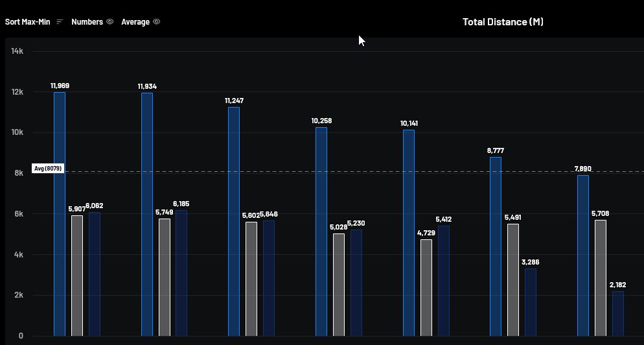This screenshot has width=644, height=345.
Task: Select the blue bar labeled 7,890
Action: coord(583,256)
